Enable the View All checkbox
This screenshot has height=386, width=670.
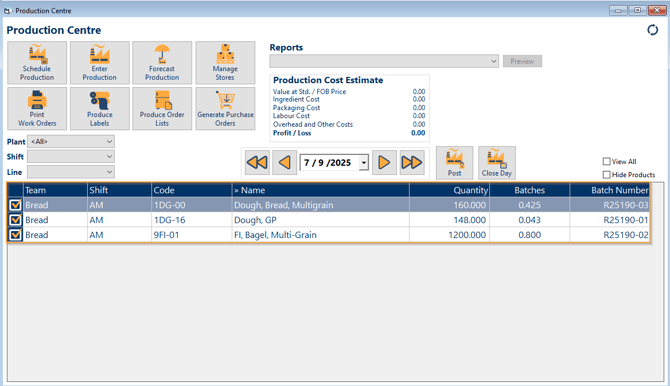[x=606, y=162]
